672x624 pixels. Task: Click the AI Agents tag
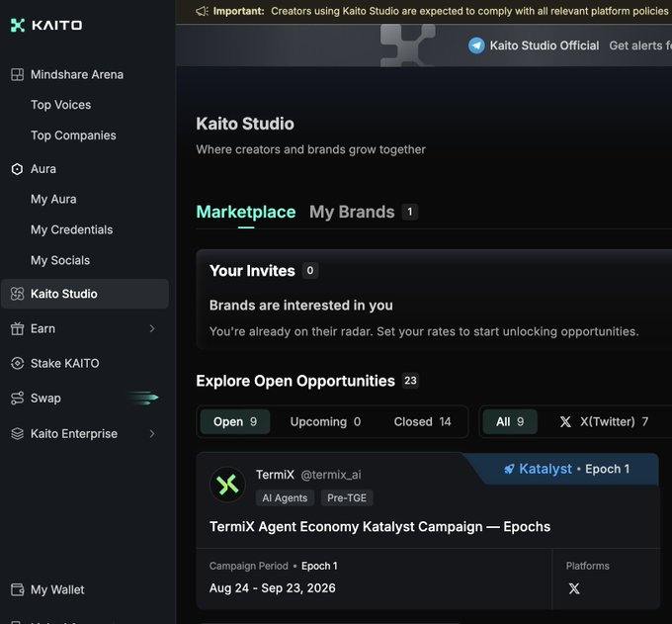pyautogui.click(x=285, y=497)
